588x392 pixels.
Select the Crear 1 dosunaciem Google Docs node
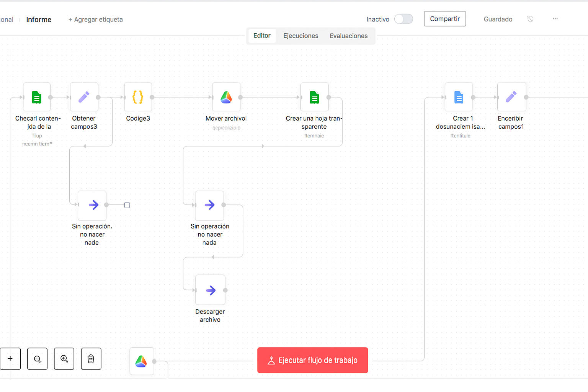point(459,97)
